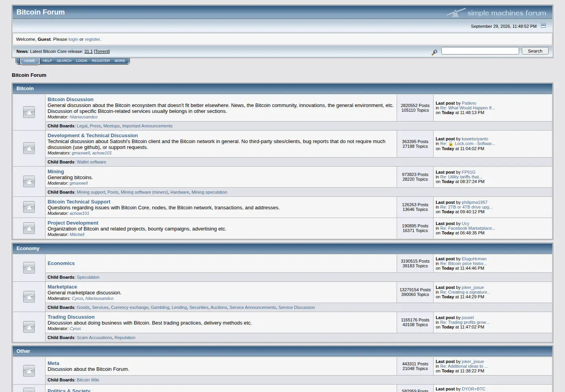The height and width of the screenshot is (392, 565).
Task: Open the REGISTER menu item
Action: [x=101, y=61]
